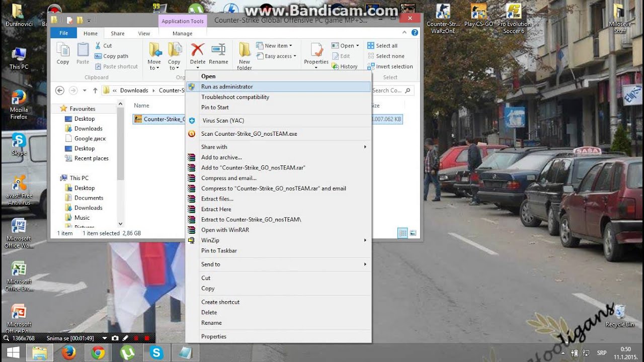This screenshot has width=644, height=362.
Task: Switch to the View tab
Action: click(x=144, y=34)
